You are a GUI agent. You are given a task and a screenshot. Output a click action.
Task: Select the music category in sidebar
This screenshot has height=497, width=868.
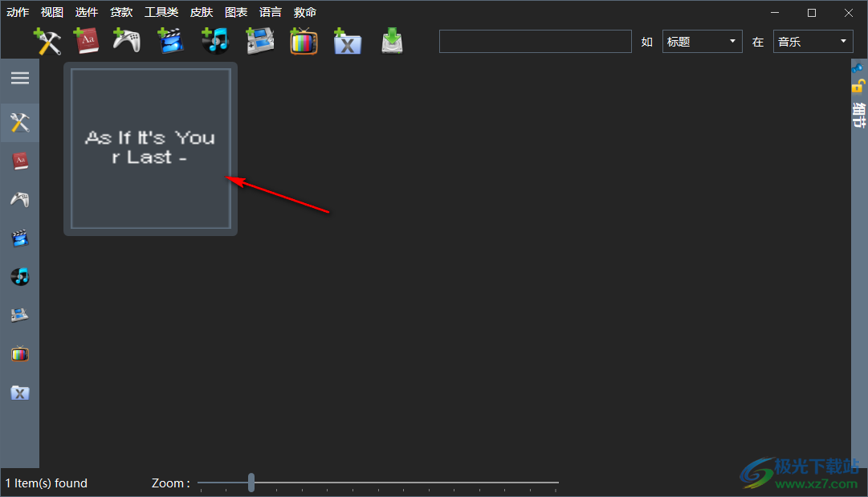20,277
